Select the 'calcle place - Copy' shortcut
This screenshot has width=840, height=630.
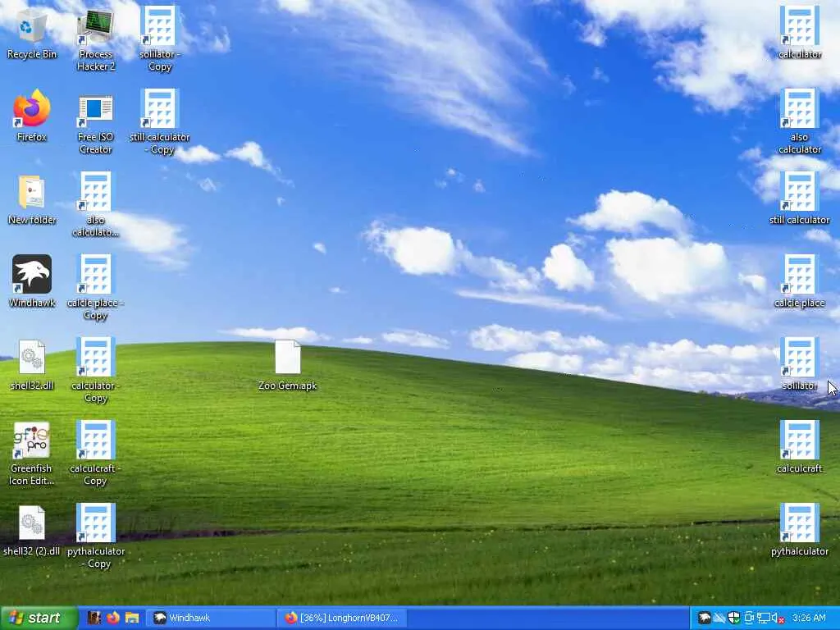click(96, 288)
